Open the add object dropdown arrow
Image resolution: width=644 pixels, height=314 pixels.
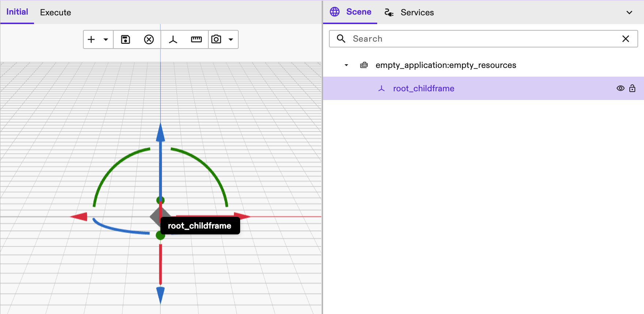[x=106, y=39]
